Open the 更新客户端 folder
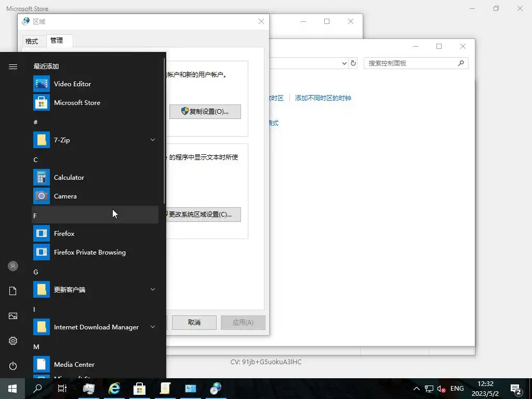 95,289
